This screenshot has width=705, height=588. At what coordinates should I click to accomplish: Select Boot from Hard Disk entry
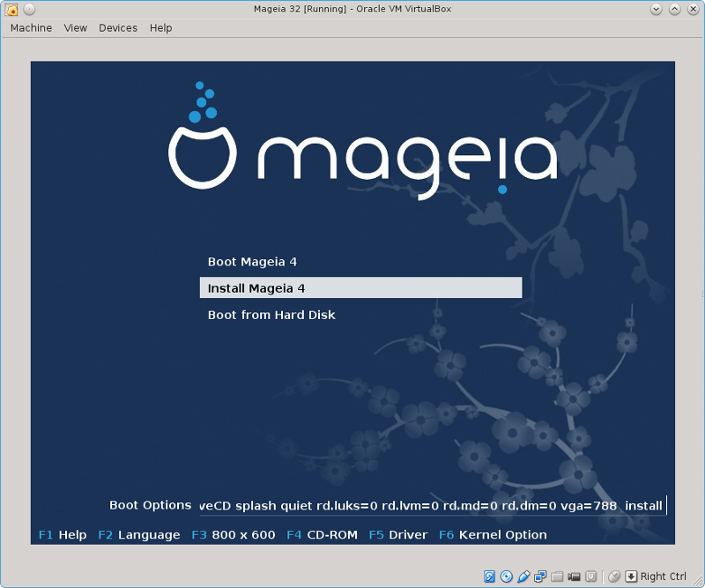tap(360, 315)
